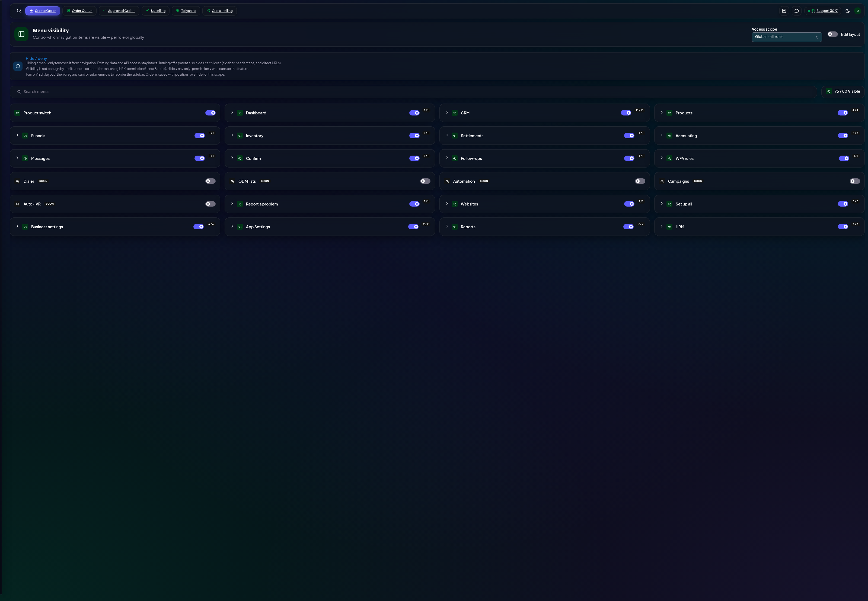
Task: Click the Inventory card label
Action: click(255, 136)
